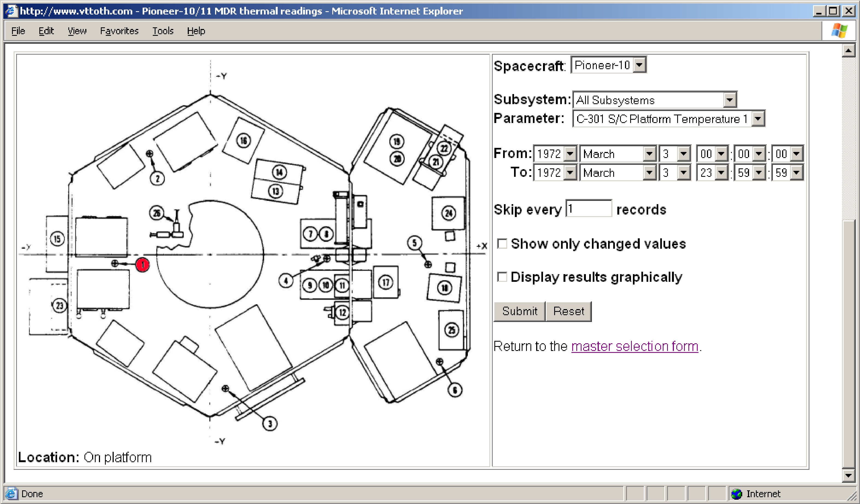The image size is (860, 504).
Task: Click sensor marker 14
Action: [x=279, y=172]
